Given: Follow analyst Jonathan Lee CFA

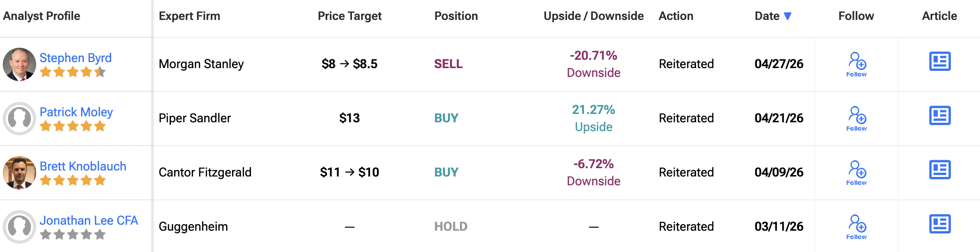Looking at the screenshot, I should 856,227.
